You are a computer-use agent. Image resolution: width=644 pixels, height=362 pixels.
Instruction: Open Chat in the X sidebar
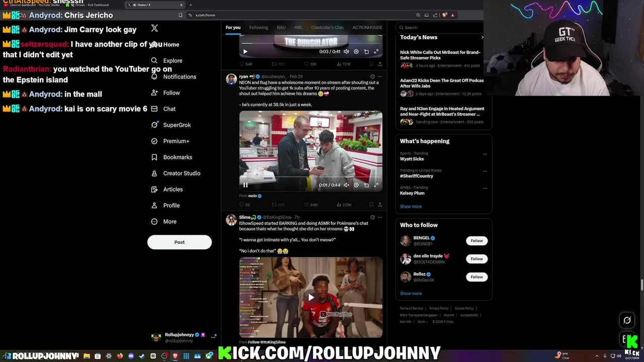click(163, 109)
